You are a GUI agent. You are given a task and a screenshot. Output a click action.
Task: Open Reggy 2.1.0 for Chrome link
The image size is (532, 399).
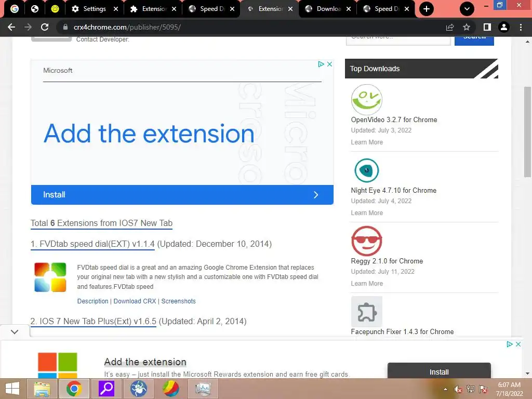(387, 261)
